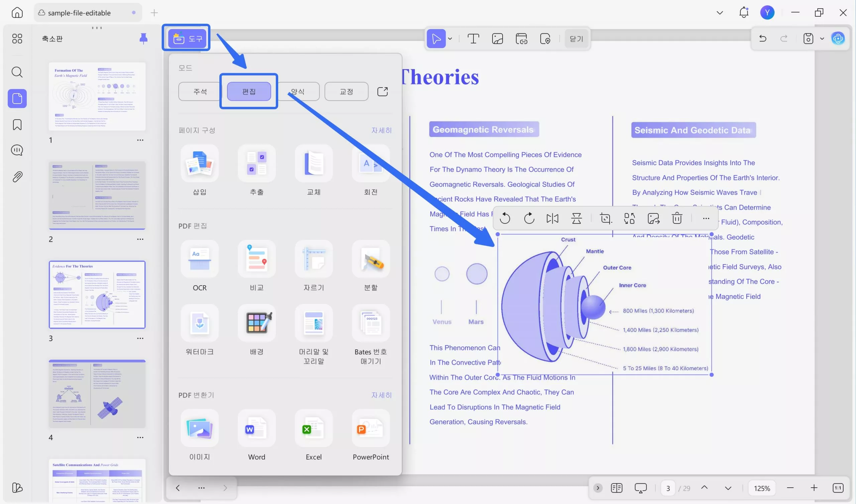Open the Bates numbering tool
This screenshot has width=856, height=504.
tap(370, 323)
